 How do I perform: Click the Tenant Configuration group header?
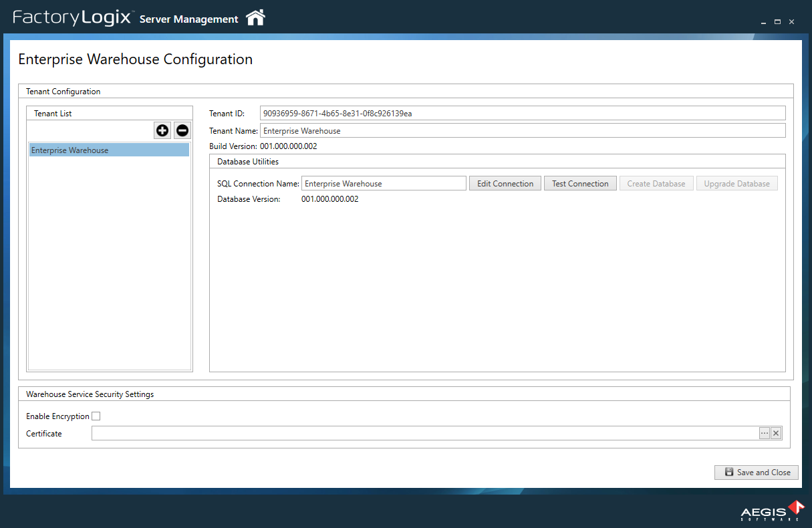coord(63,92)
